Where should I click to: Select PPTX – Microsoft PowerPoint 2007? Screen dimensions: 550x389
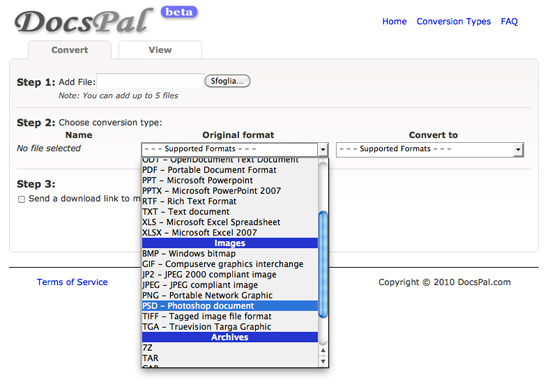point(230,191)
